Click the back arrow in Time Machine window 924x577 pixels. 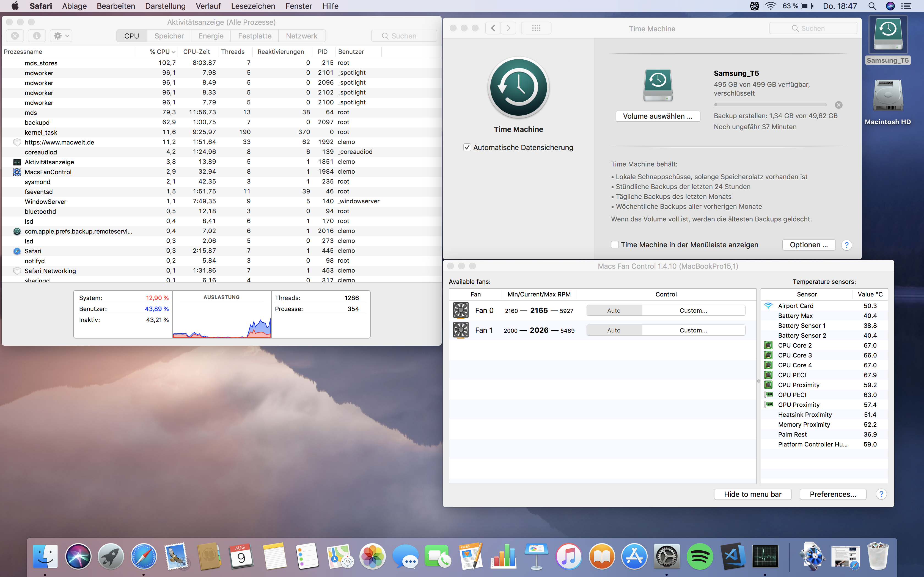click(493, 28)
